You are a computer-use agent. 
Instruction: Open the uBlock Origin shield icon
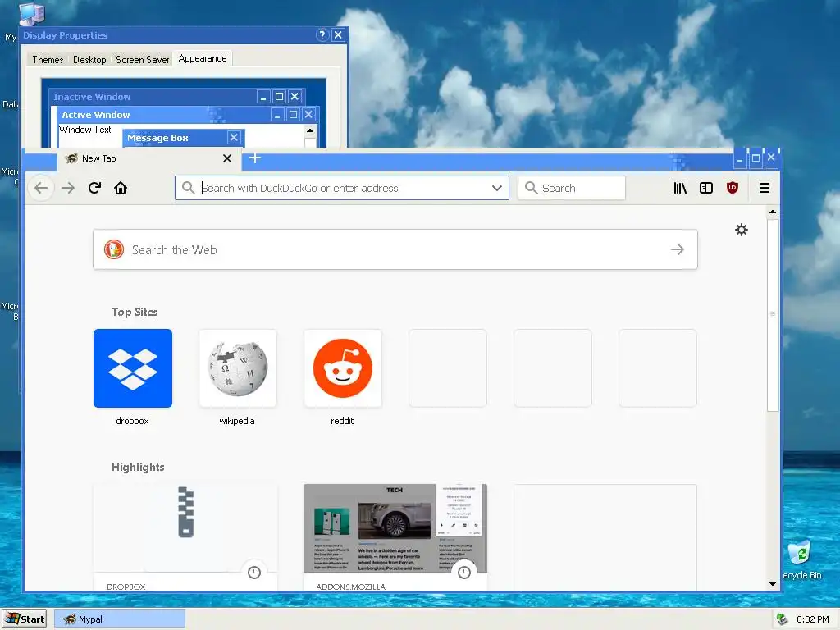(x=733, y=188)
